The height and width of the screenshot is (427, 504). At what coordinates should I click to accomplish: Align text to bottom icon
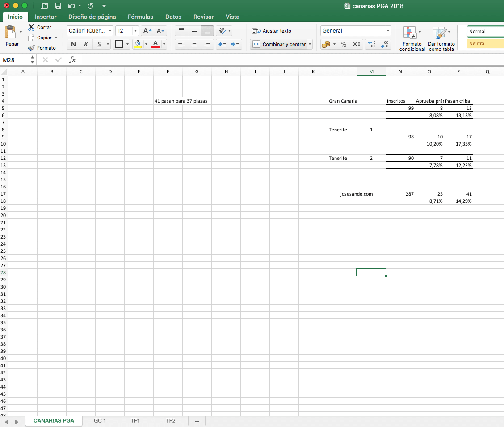[x=207, y=31]
